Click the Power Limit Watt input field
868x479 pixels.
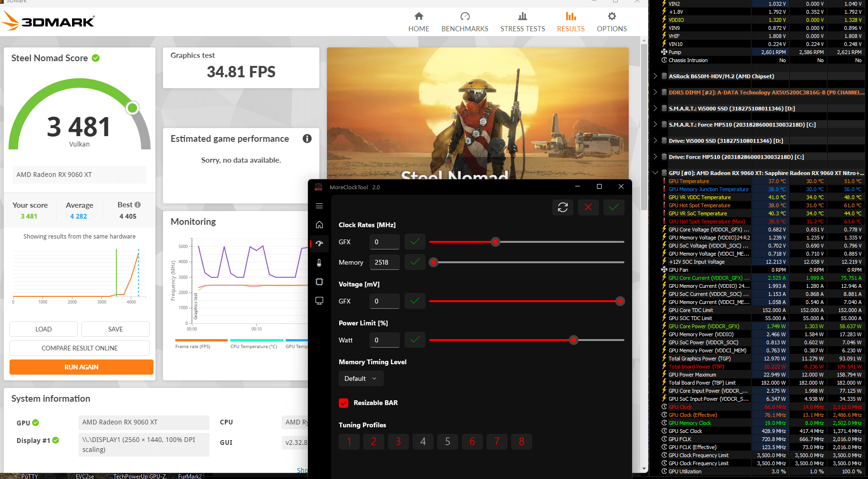(x=385, y=340)
